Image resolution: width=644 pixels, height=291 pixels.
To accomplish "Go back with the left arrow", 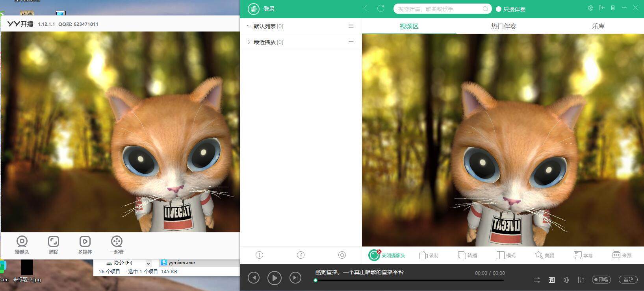I will pyautogui.click(x=366, y=8).
